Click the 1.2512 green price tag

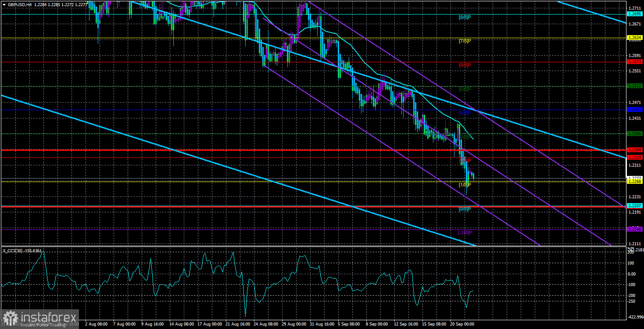(x=635, y=86)
